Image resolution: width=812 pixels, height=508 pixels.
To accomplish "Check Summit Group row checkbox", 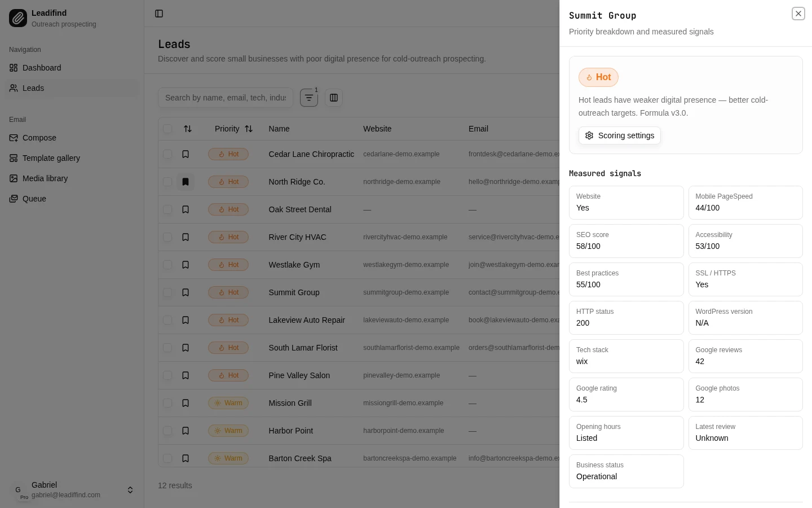I will click(x=167, y=292).
